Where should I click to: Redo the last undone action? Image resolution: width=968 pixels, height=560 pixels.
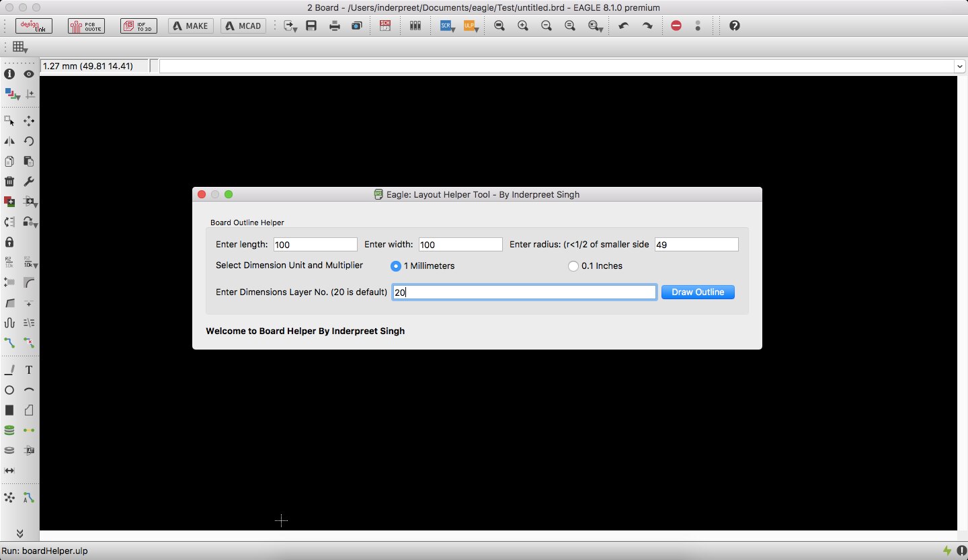pyautogui.click(x=647, y=26)
